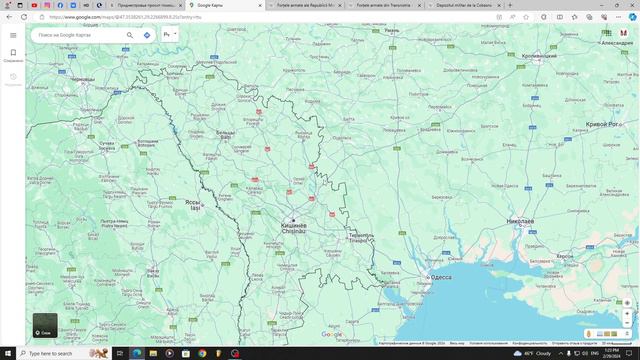This screenshot has width=640, height=360.
Task: Switch to the Google Карты tab
Action: [x=225, y=5]
